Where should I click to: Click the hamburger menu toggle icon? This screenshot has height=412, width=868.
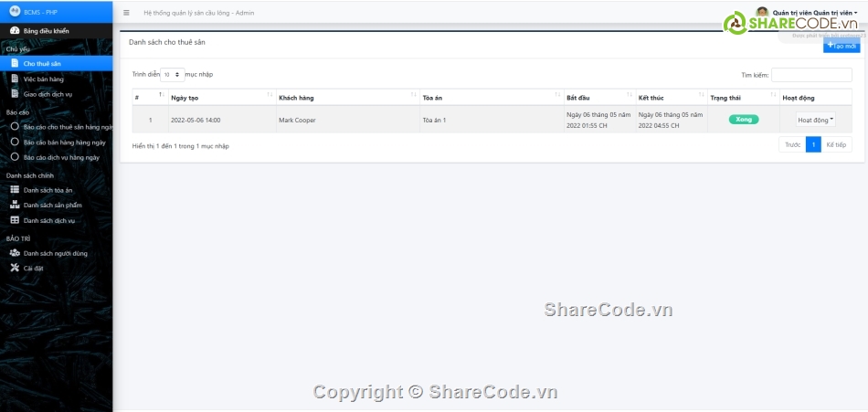pyautogui.click(x=126, y=13)
